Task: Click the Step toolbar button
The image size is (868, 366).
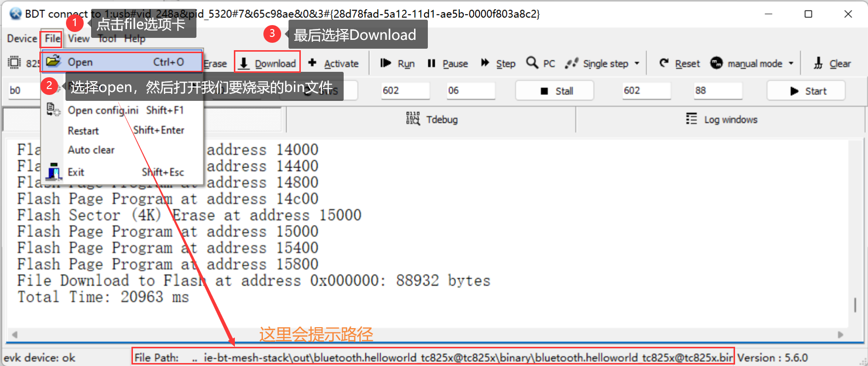Action: coord(498,63)
